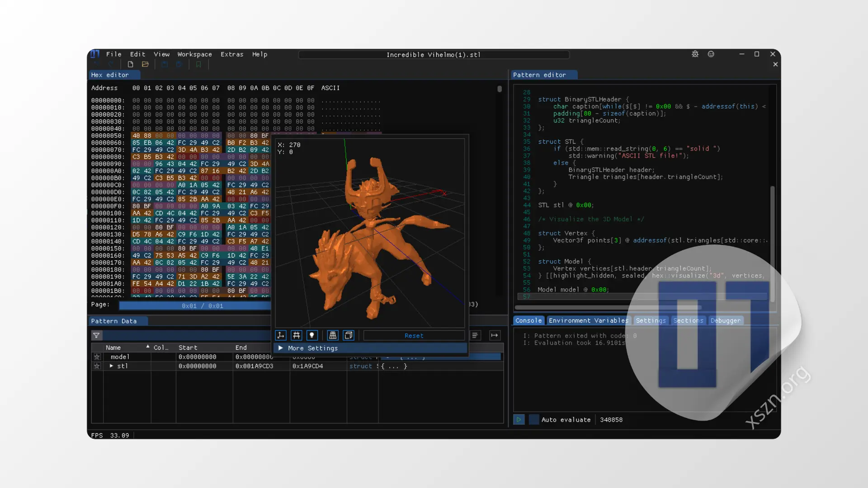Toggle grid display in 3D visualizer
The width and height of the screenshot is (868, 488).
tap(297, 335)
